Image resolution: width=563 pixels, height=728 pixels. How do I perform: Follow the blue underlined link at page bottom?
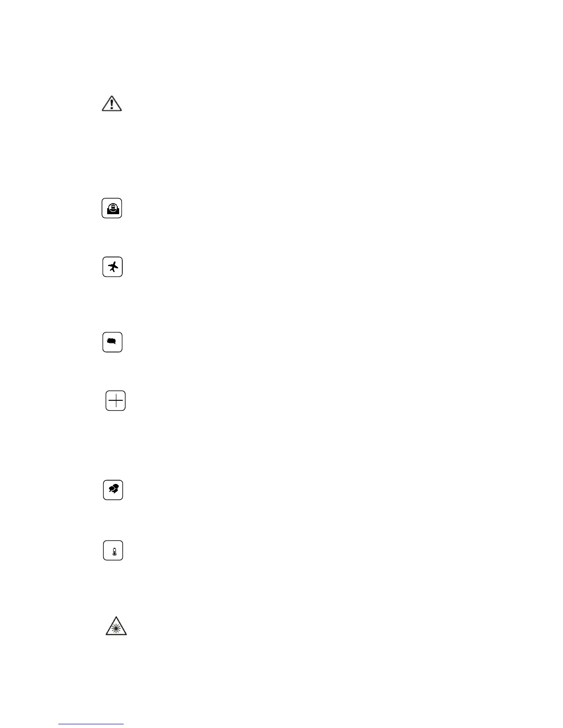point(91,724)
